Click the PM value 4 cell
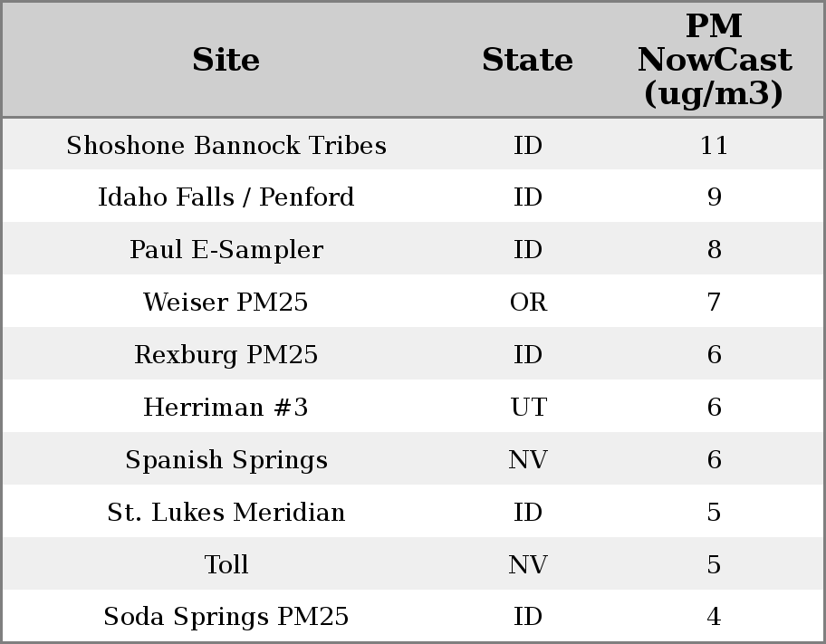The width and height of the screenshot is (826, 644). pyautogui.click(x=714, y=617)
